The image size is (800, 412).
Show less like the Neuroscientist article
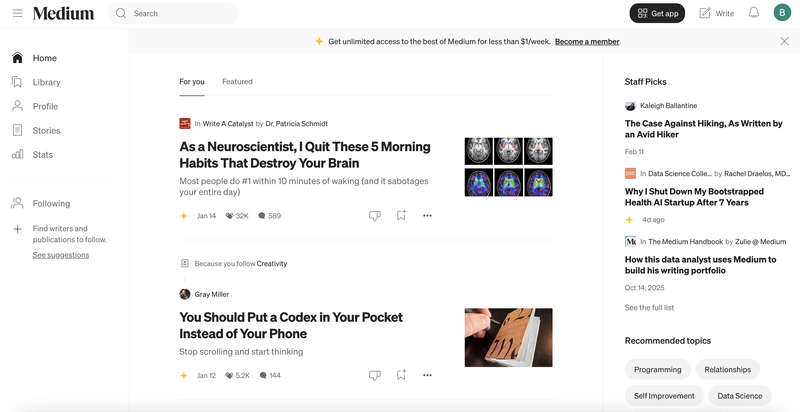374,215
